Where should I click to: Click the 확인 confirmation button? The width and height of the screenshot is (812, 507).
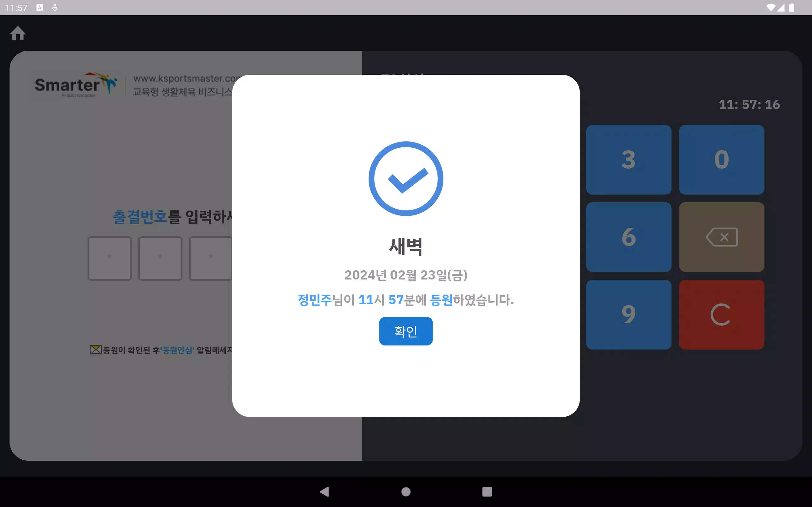406,331
